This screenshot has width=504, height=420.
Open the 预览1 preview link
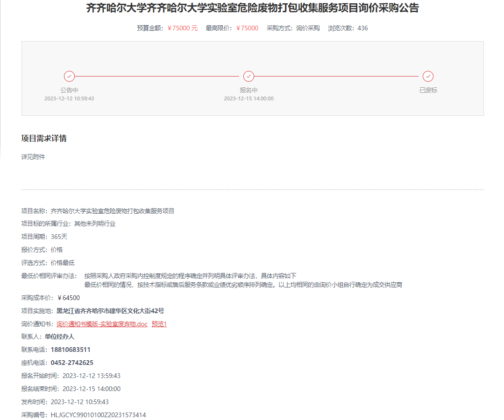[x=159, y=324]
